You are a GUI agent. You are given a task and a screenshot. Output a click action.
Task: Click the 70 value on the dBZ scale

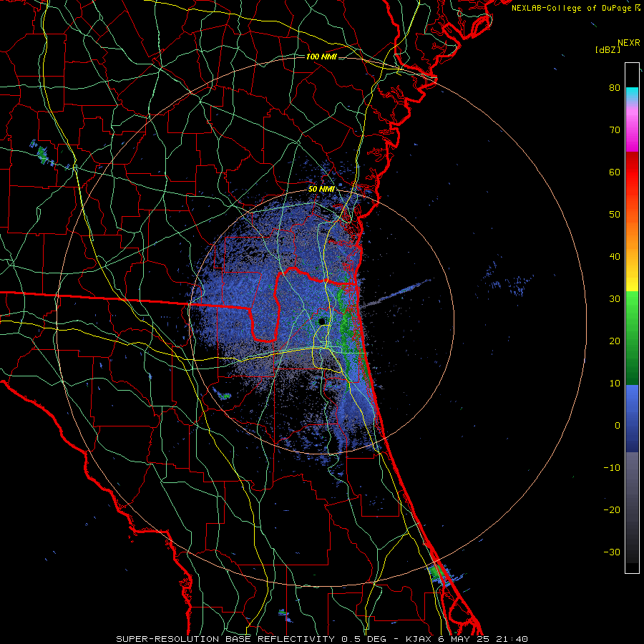point(615,130)
